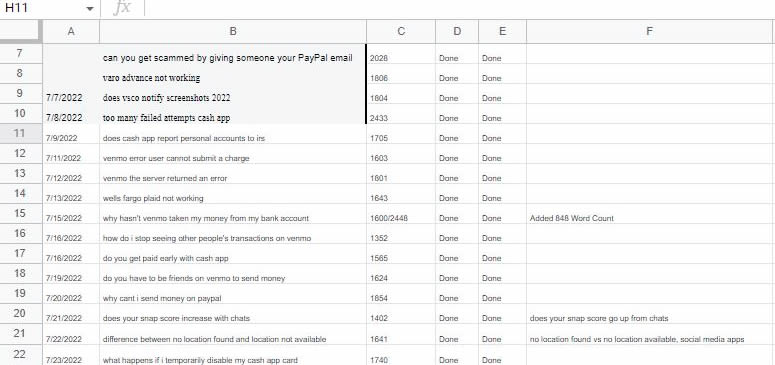Select row 17 header

pyautogui.click(x=20, y=254)
